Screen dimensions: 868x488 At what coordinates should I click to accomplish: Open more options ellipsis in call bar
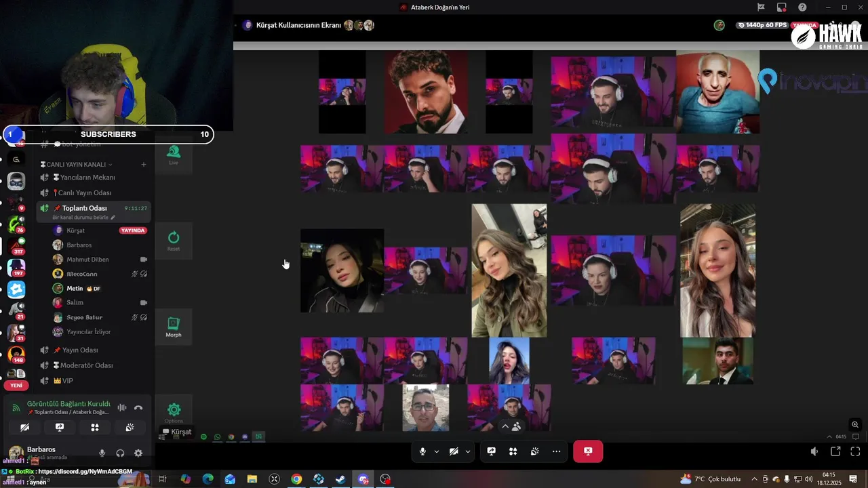click(557, 451)
